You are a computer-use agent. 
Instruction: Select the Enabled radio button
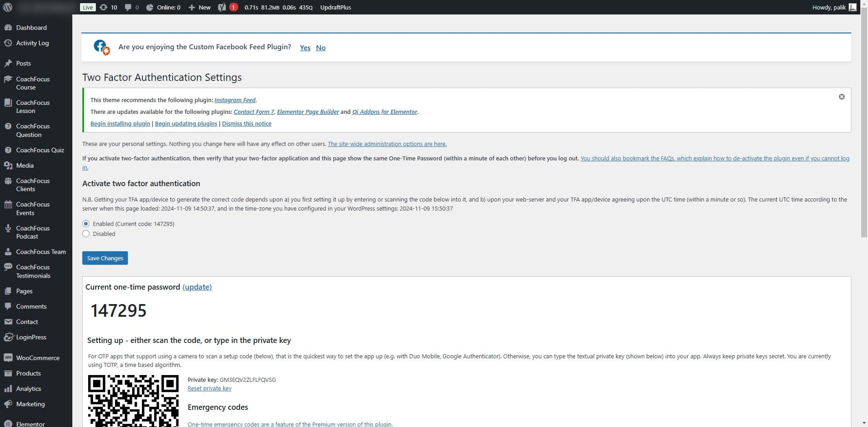86,224
